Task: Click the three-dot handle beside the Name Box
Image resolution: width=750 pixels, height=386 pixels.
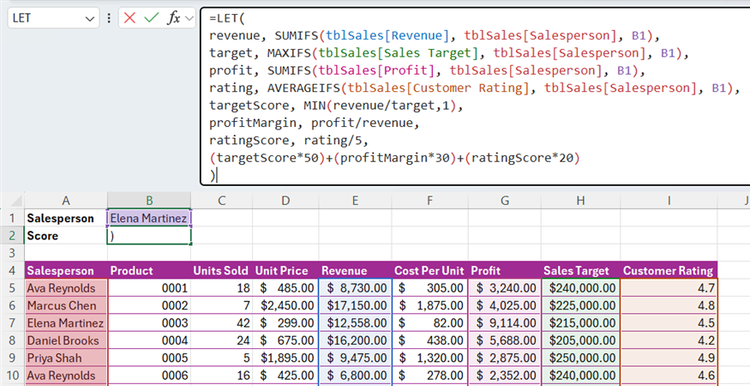Action: pos(109,18)
